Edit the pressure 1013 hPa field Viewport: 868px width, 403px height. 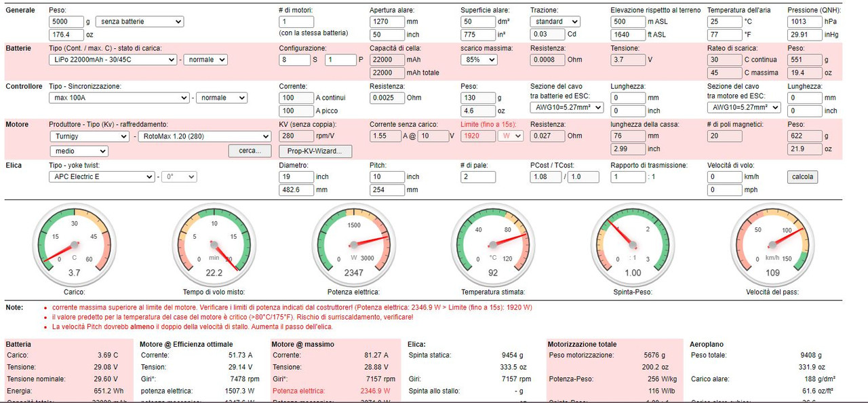point(804,22)
